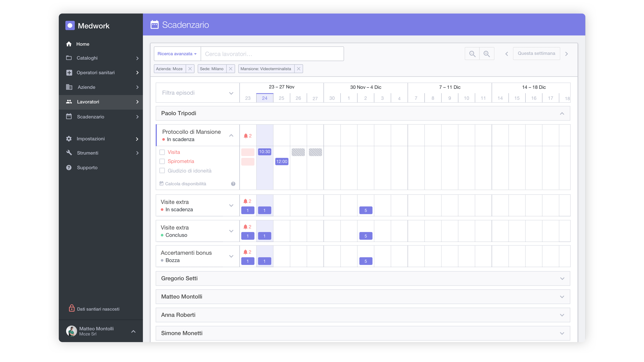Remove the Azienda: Moze filter tag
644x362 pixels.
pos(190,69)
